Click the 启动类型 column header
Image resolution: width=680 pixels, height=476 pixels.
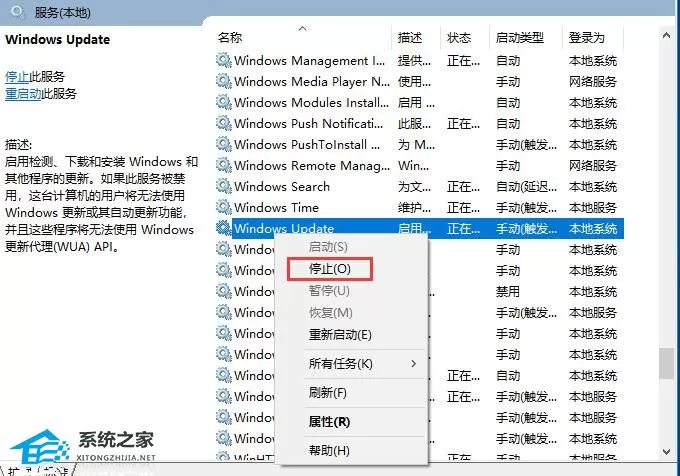pos(520,38)
